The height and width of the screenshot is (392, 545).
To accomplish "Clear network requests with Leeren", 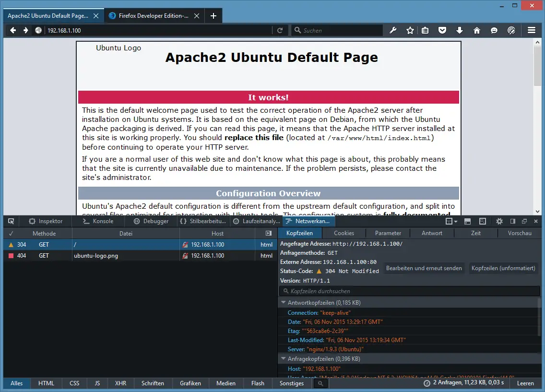I will (x=525, y=383).
